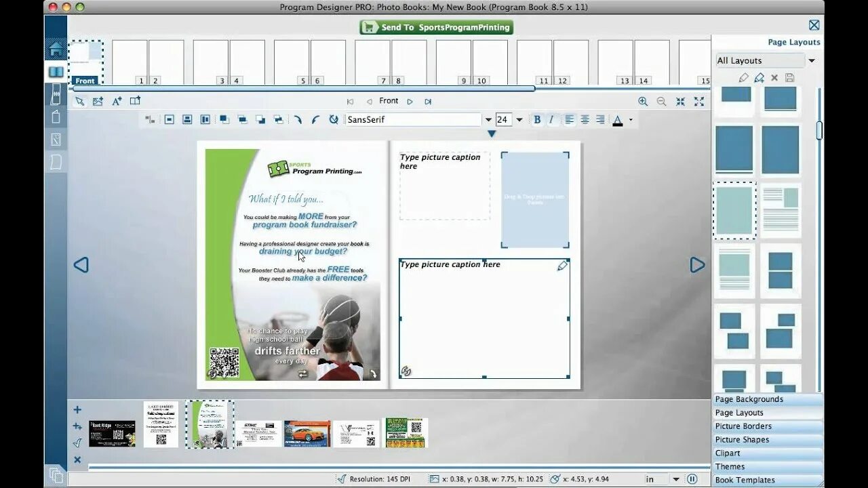The height and width of the screenshot is (488, 868).
Task: Open the Book Templates panel
Action: [x=767, y=480]
